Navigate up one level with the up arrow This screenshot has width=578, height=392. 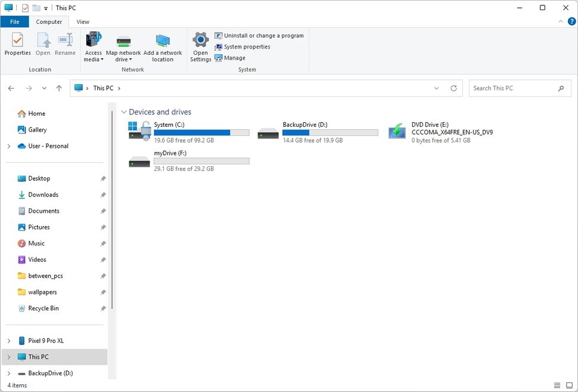pyautogui.click(x=58, y=88)
